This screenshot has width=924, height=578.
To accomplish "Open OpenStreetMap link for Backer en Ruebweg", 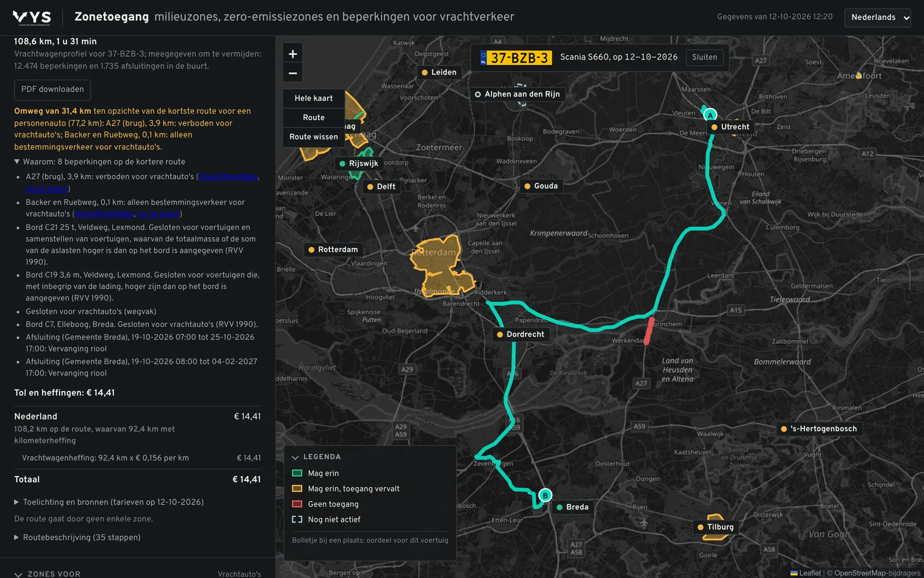I will 104,214.
